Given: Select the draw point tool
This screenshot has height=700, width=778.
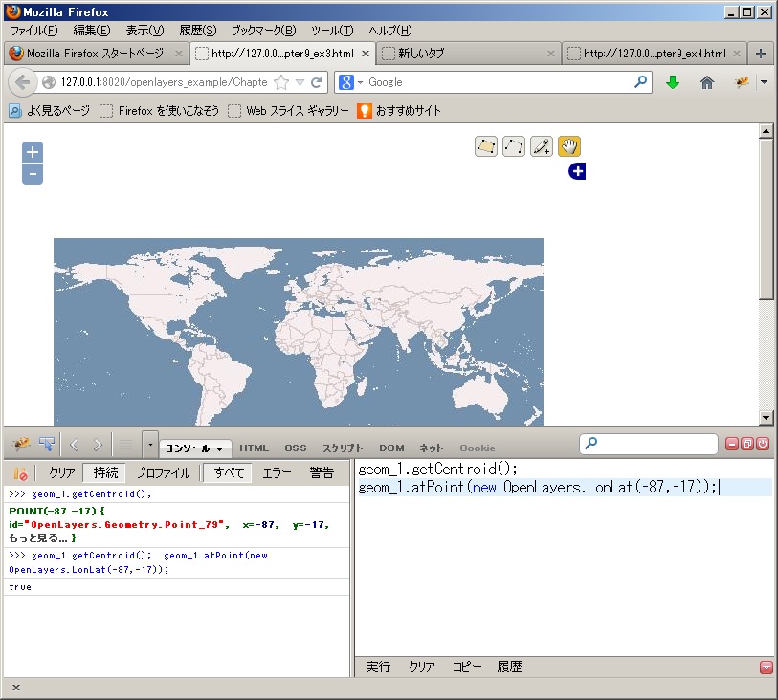Looking at the screenshot, I should point(542,146).
